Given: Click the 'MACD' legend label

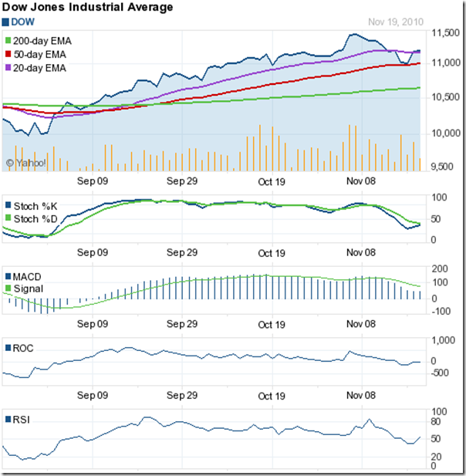Looking at the screenshot, I should [x=27, y=277].
